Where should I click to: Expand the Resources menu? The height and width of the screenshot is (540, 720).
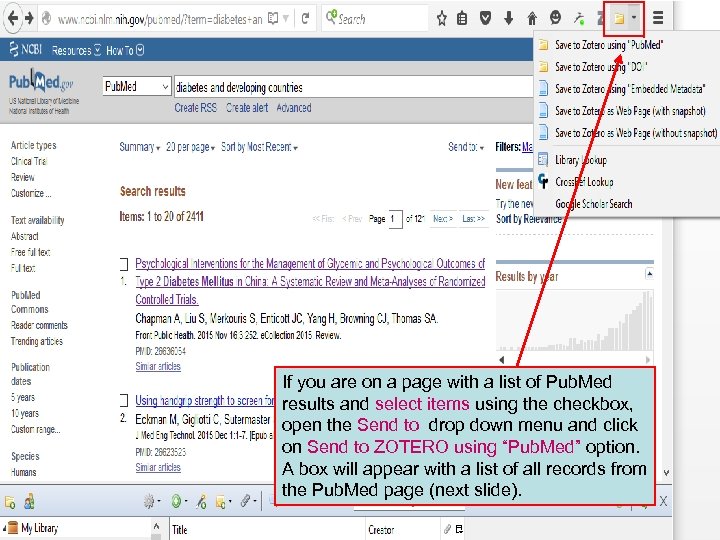coord(76,50)
